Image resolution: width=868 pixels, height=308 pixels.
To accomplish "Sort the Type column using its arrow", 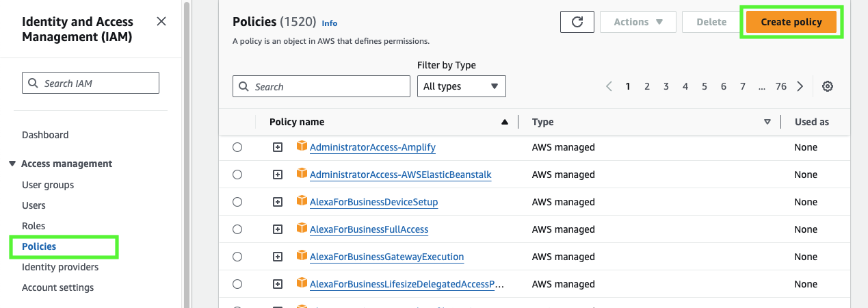I will click(767, 122).
